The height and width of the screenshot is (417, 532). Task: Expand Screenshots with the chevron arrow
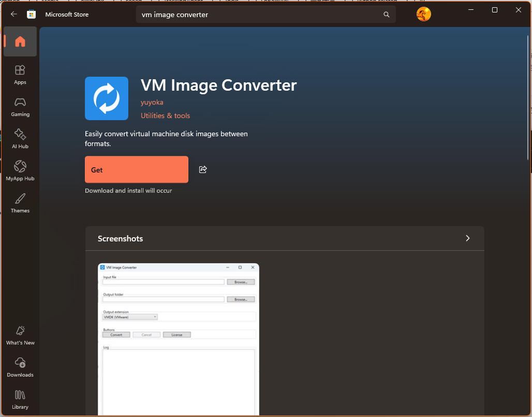pyautogui.click(x=467, y=238)
